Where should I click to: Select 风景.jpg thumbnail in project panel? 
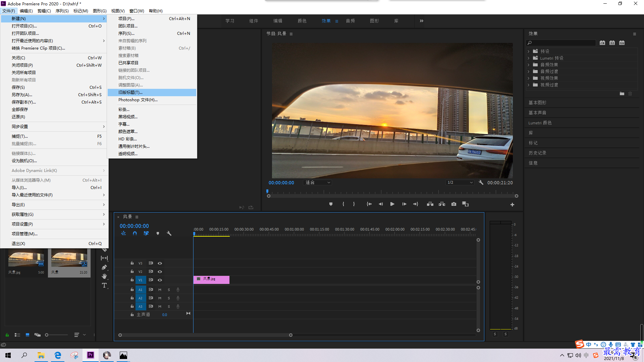(26, 258)
